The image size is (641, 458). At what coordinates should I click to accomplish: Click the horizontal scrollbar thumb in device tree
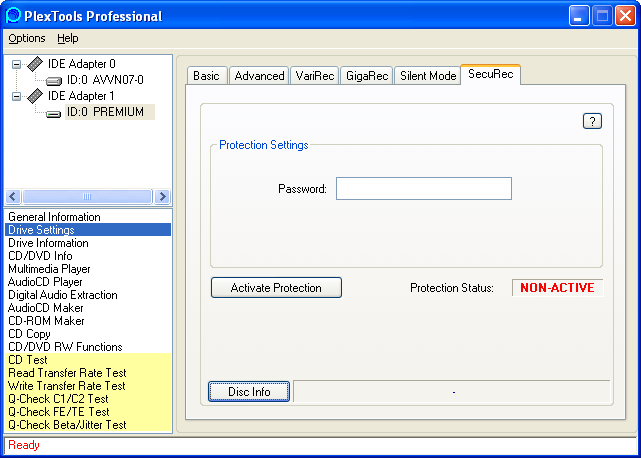click(87, 197)
